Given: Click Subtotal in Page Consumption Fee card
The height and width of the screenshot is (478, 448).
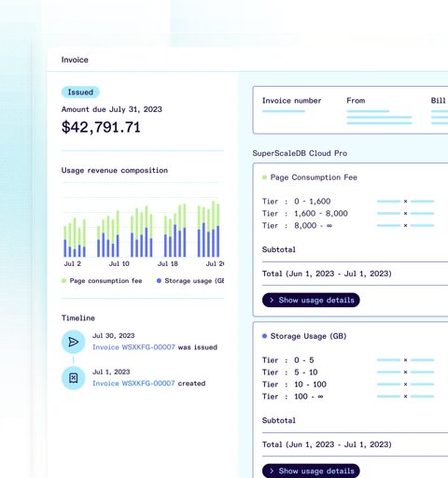Looking at the screenshot, I should 279,249.
